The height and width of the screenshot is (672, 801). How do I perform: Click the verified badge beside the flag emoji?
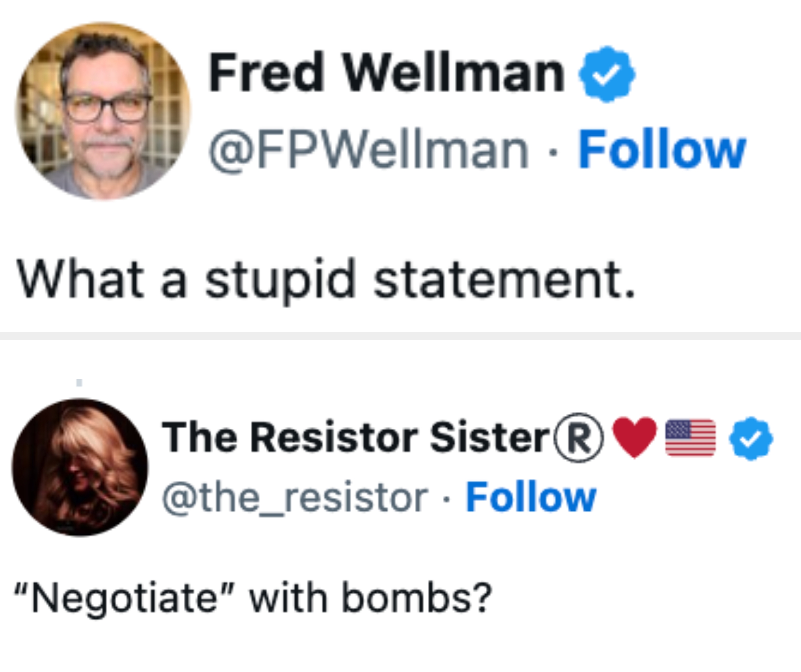tap(751, 438)
